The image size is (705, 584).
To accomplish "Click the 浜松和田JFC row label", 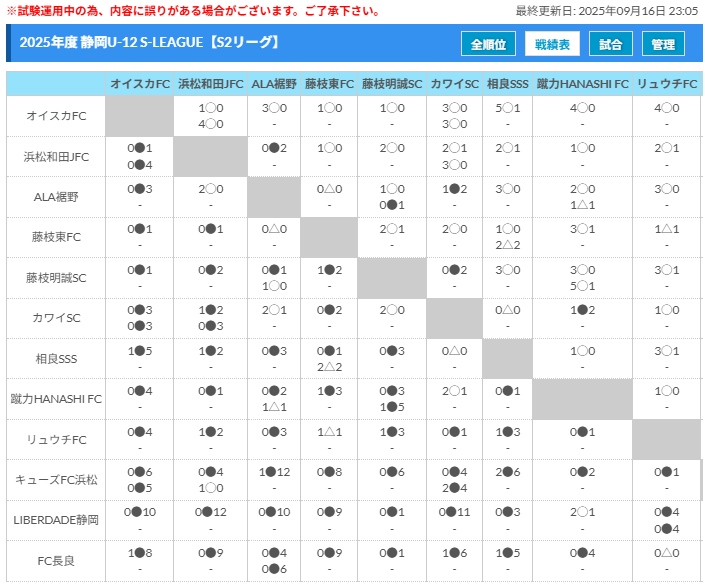I will click(x=56, y=157).
